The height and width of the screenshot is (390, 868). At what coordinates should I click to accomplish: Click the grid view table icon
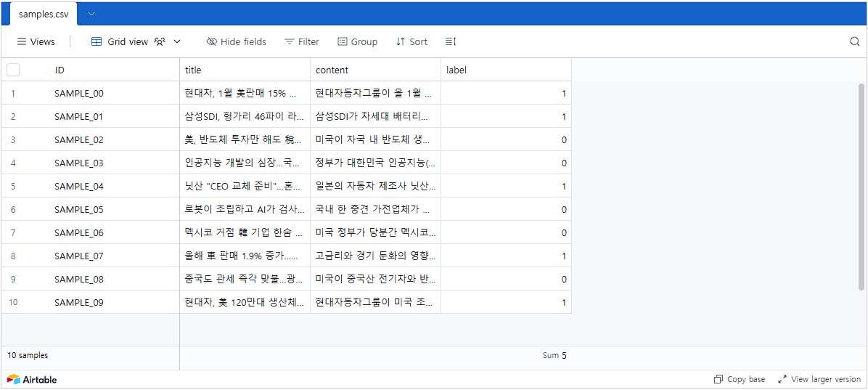coord(97,41)
